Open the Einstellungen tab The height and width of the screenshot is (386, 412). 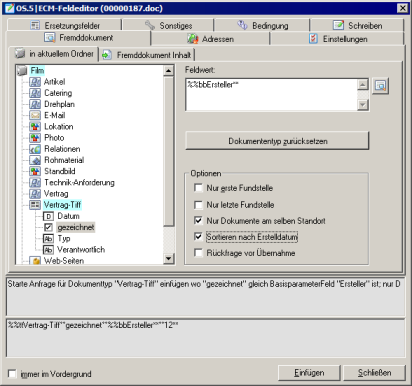coord(338,39)
